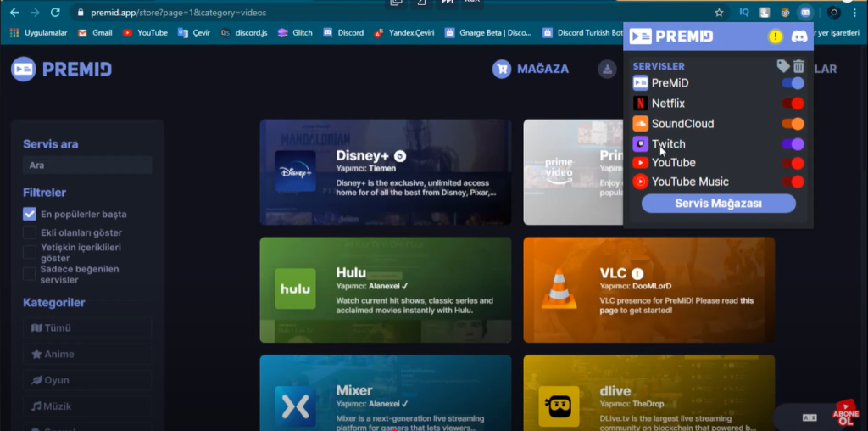Click the DooMLorD author link on VLC

652,286
